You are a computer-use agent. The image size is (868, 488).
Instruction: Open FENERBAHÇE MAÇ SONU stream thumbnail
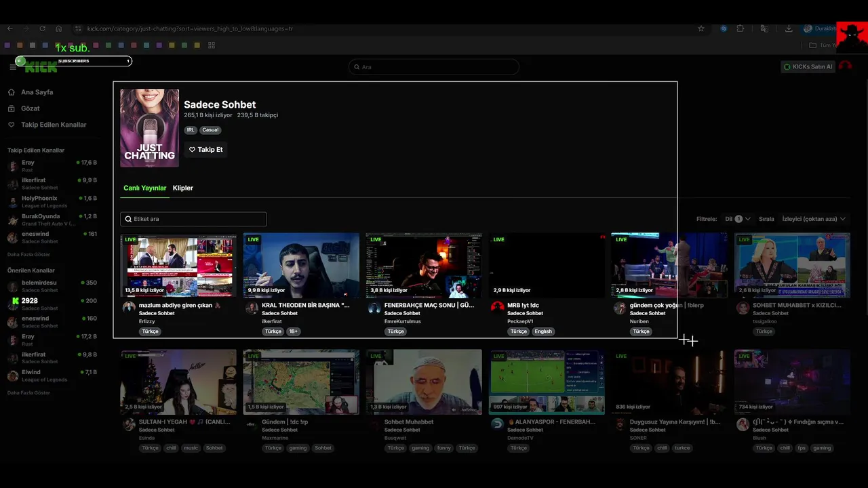pos(424,265)
